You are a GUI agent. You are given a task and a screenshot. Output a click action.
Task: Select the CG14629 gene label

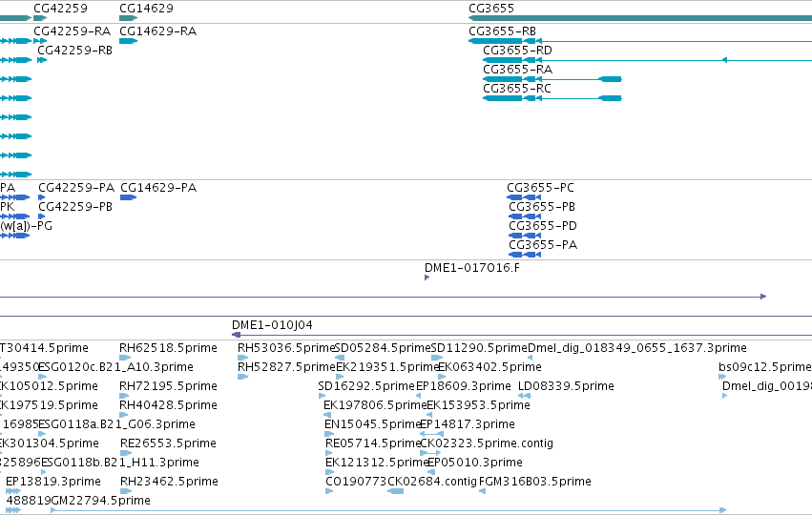(x=147, y=9)
